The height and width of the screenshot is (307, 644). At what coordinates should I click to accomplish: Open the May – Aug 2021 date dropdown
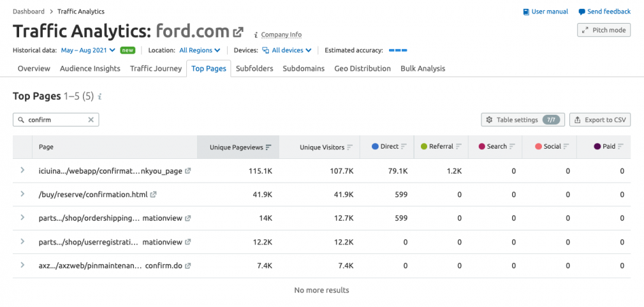pos(88,50)
